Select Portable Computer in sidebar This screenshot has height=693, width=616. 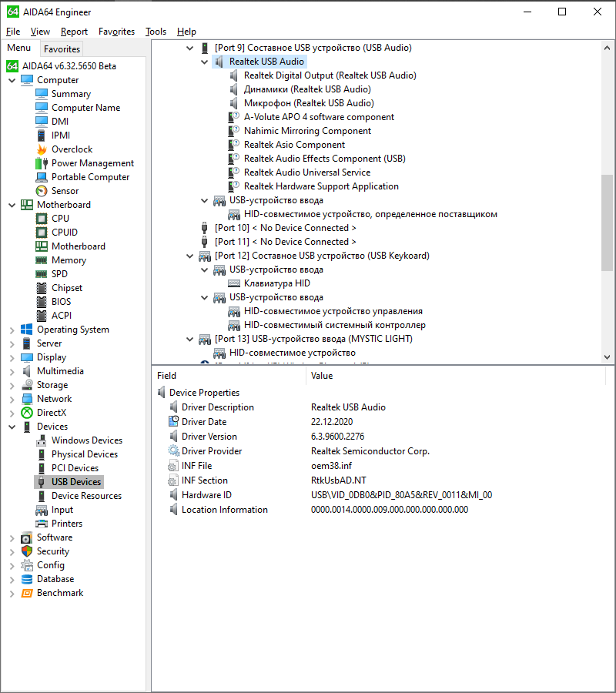(x=91, y=177)
